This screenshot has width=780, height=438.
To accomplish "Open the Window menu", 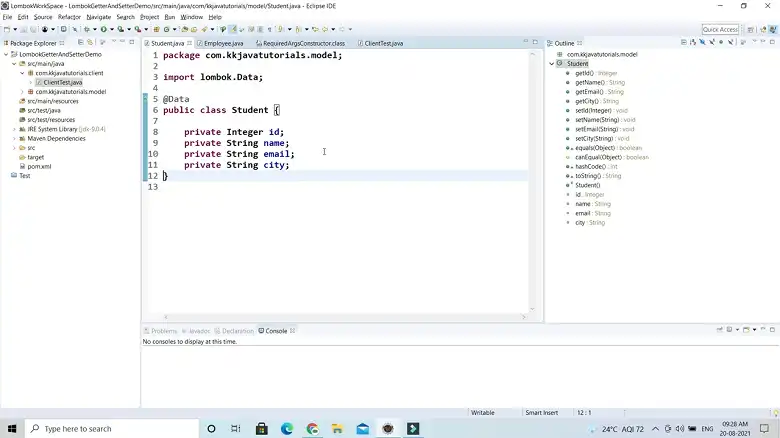I will (192, 17).
